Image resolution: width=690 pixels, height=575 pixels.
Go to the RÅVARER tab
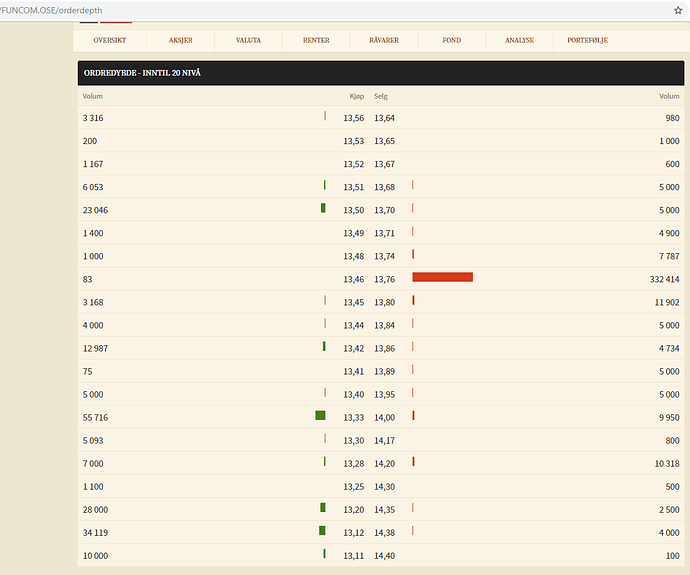point(384,40)
